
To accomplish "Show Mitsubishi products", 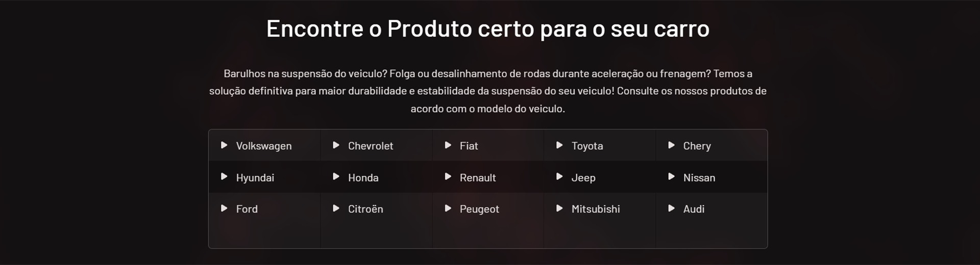I will coord(595,209).
